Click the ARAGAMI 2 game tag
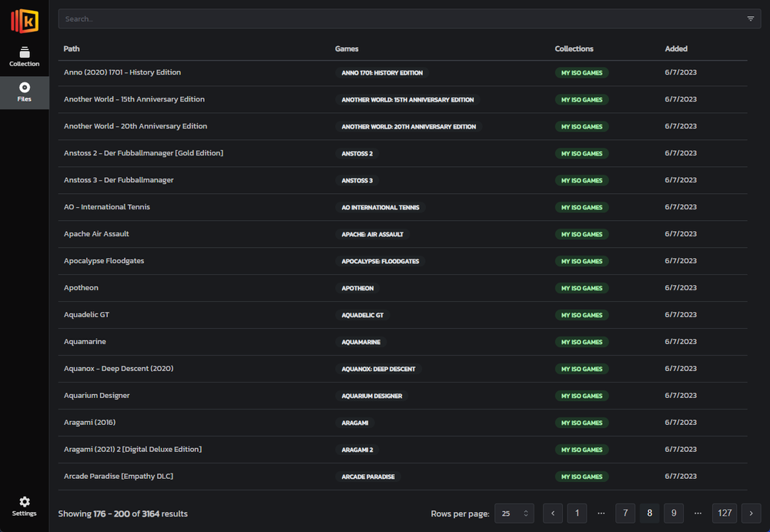770x532 pixels. [357, 450]
